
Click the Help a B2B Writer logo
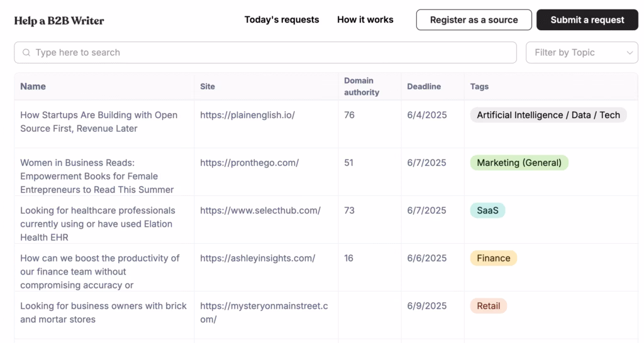click(x=59, y=21)
